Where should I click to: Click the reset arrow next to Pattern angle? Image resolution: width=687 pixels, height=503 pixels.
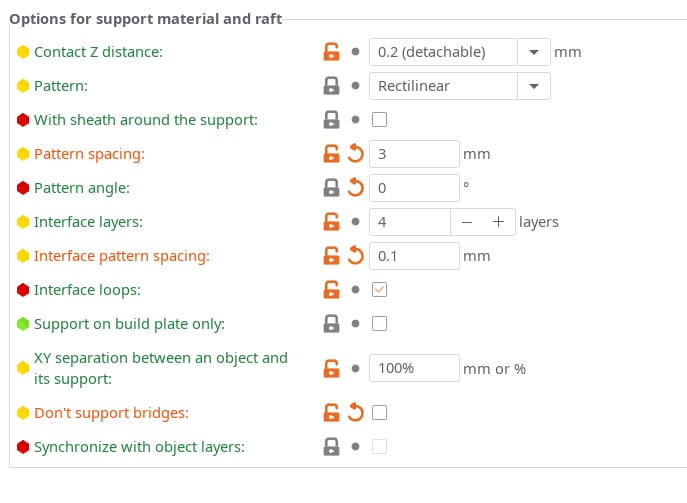pyautogui.click(x=356, y=188)
